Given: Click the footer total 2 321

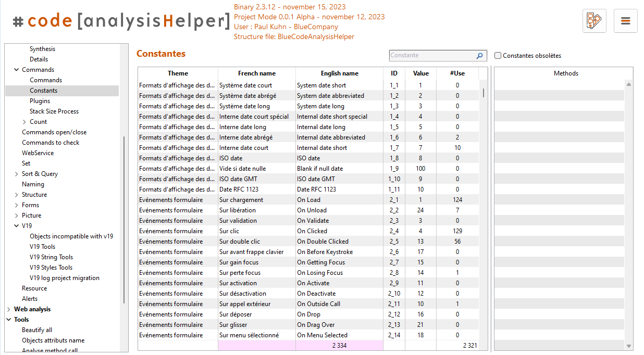Looking at the screenshot, I should tap(457, 346).
